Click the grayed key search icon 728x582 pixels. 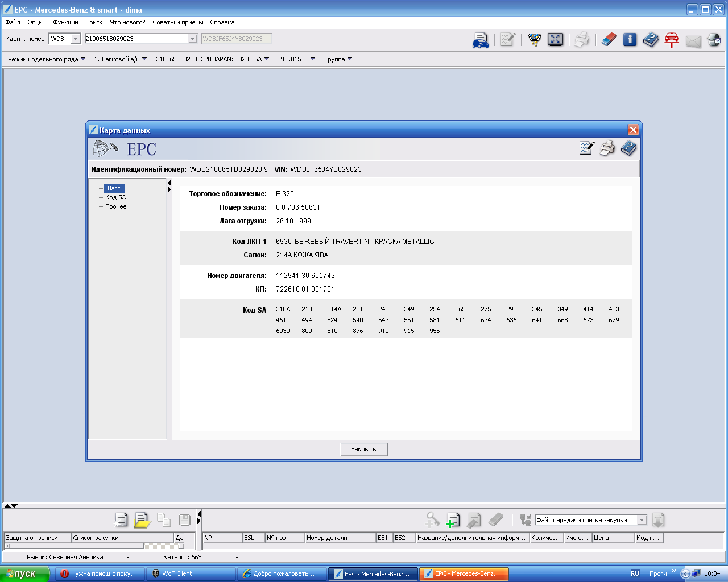coord(432,519)
